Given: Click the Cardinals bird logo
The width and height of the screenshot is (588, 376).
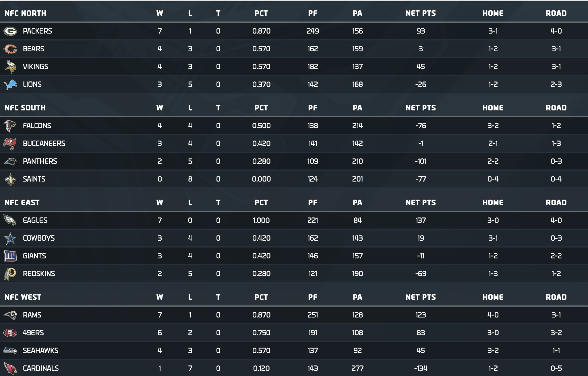Looking at the screenshot, I should [10, 368].
